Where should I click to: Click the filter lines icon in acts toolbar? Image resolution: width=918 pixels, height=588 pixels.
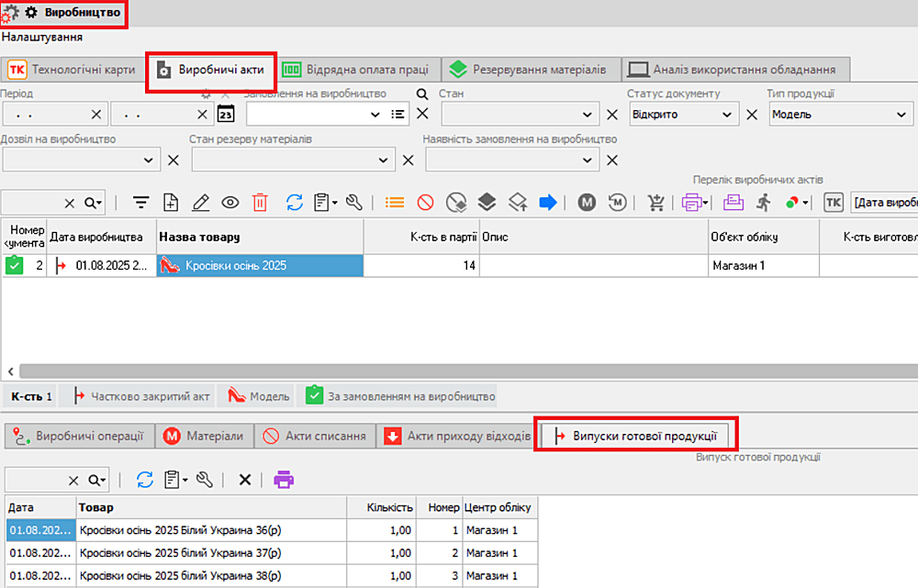pyautogui.click(x=140, y=203)
